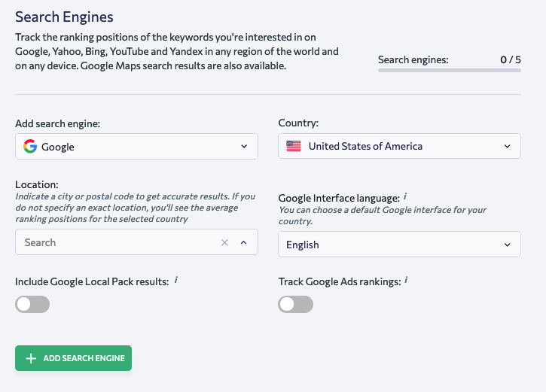Open the Add search engine Google dropdown
The image size is (546, 392).
click(x=136, y=147)
